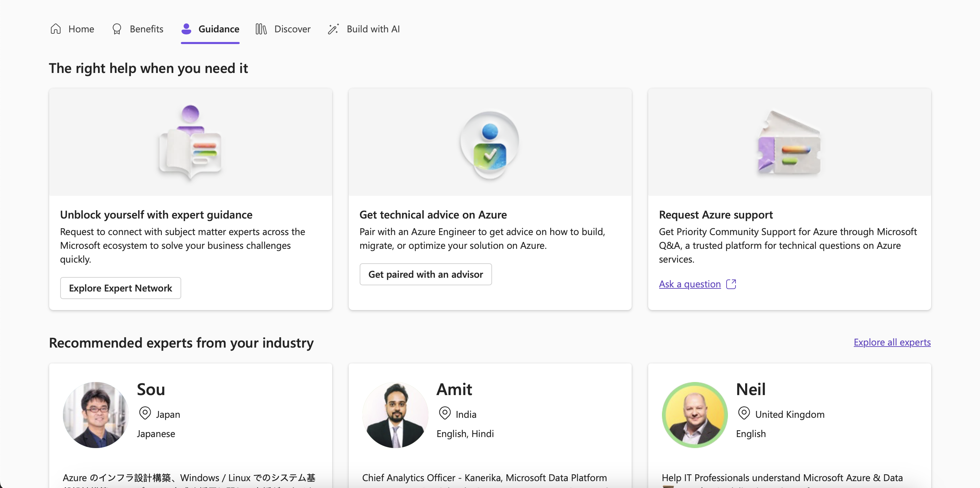Click the expert guidance card illustration

pyautogui.click(x=190, y=142)
